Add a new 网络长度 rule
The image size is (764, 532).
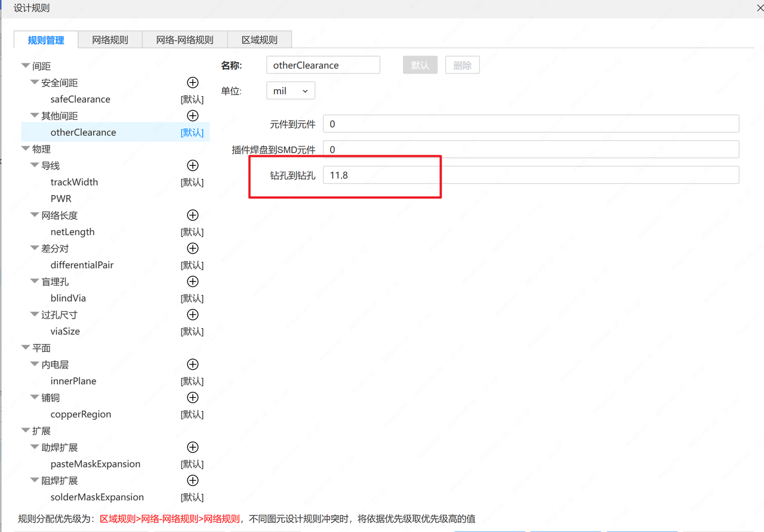click(193, 215)
